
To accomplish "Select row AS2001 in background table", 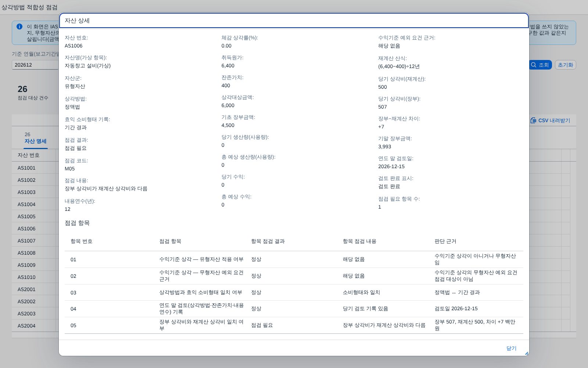I will (35, 289).
